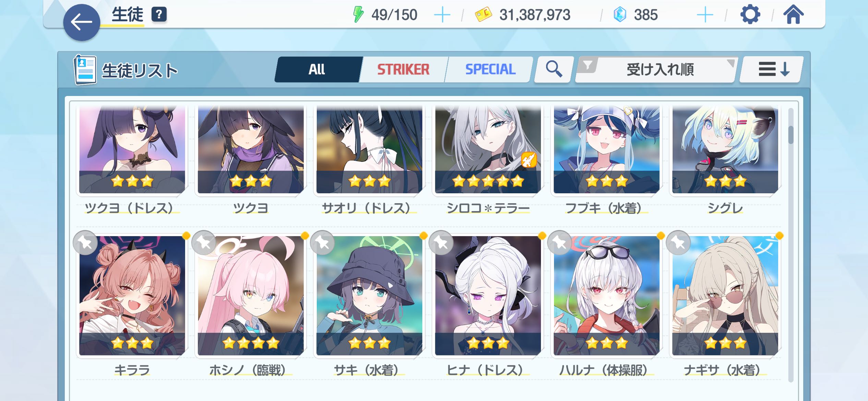Click the student list scrollbar handle
Viewport: 868px width, 401px height.
791,135
